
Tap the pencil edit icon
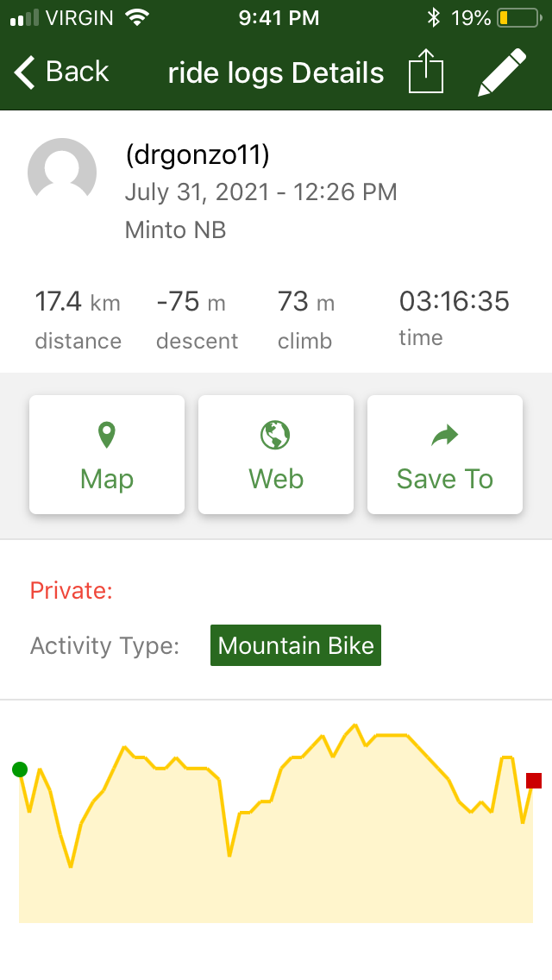pyautogui.click(x=501, y=72)
